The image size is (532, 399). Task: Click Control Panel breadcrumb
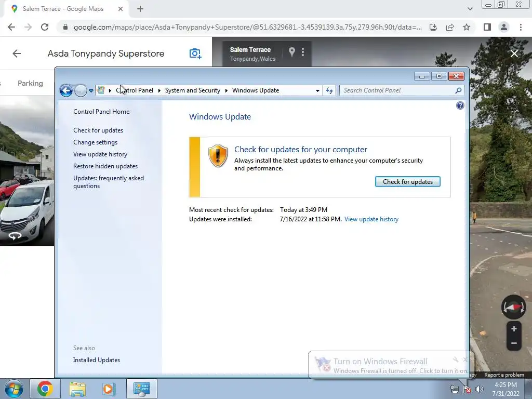pos(135,90)
